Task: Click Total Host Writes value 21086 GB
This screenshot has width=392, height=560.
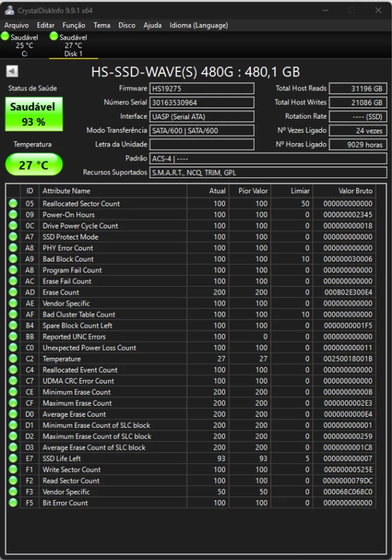Action: (358, 103)
